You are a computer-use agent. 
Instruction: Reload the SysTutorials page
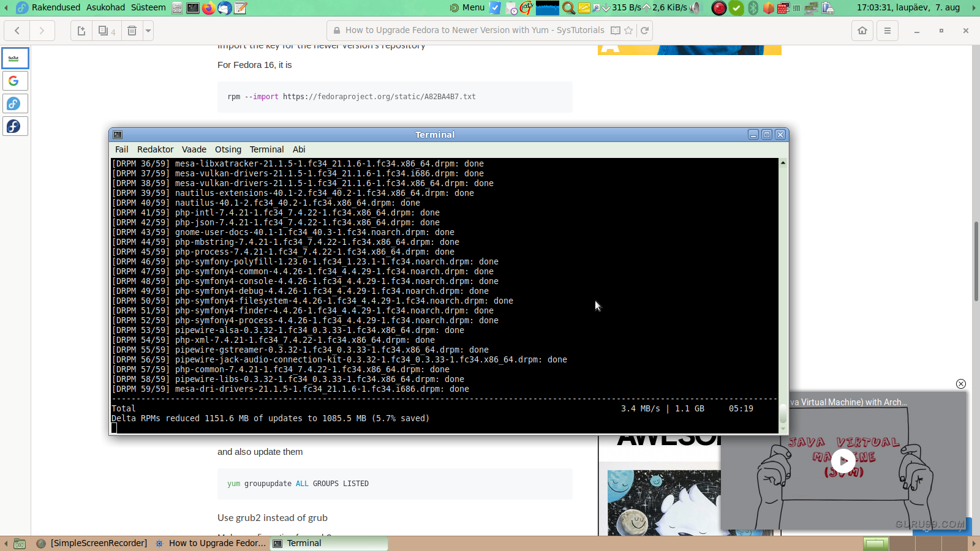point(644,31)
